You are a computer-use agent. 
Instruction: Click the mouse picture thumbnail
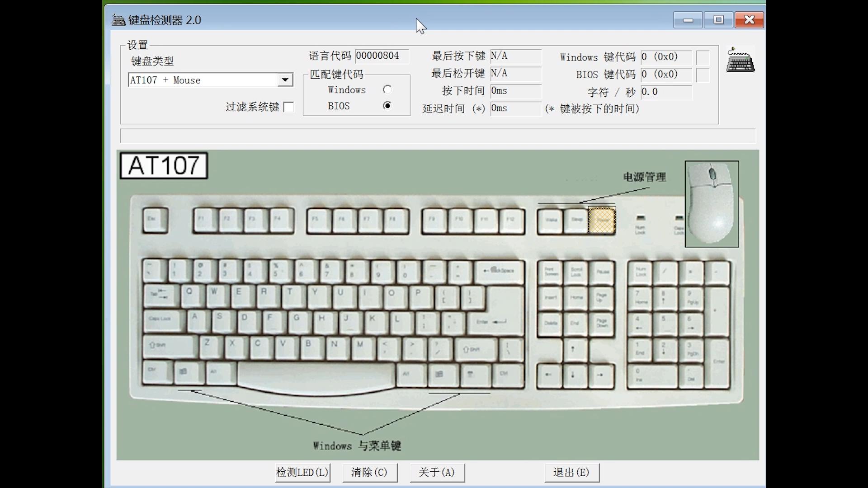point(712,204)
